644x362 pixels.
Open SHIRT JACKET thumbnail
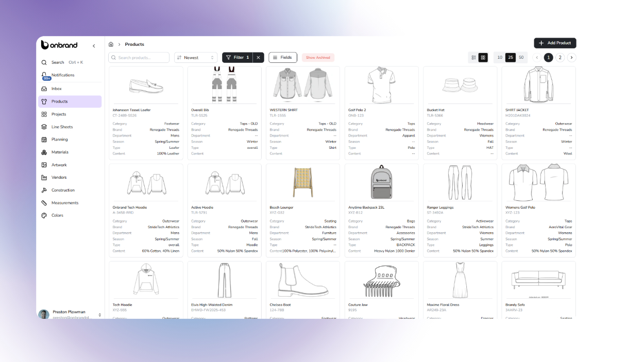point(538,84)
